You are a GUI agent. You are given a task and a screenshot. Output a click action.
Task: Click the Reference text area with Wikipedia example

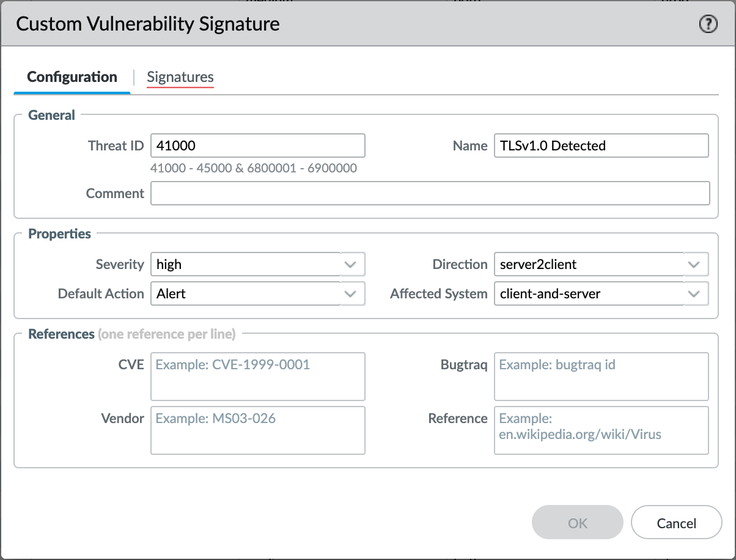tap(600, 430)
